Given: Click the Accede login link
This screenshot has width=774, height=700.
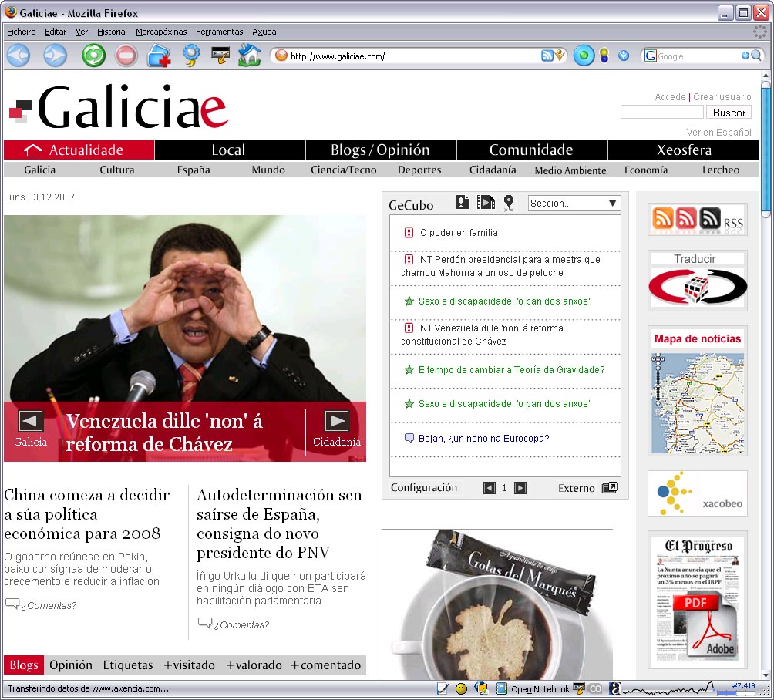Looking at the screenshot, I should (x=670, y=97).
